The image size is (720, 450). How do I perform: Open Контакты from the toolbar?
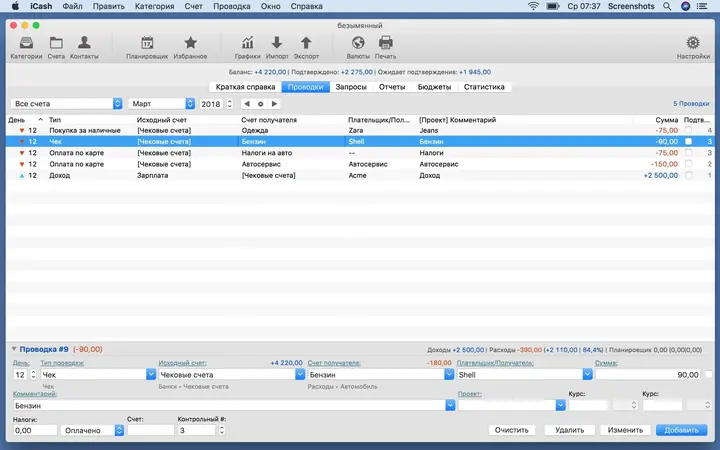coord(84,43)
